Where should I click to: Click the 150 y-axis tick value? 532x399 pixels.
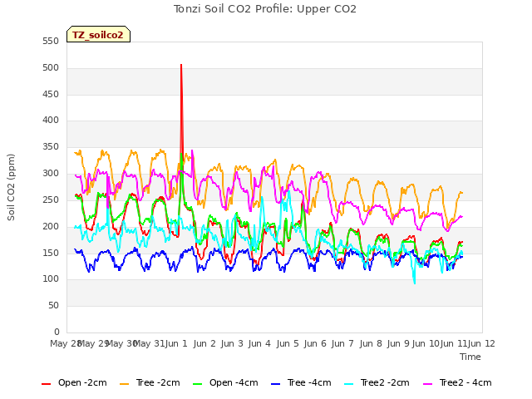point(51,253)
